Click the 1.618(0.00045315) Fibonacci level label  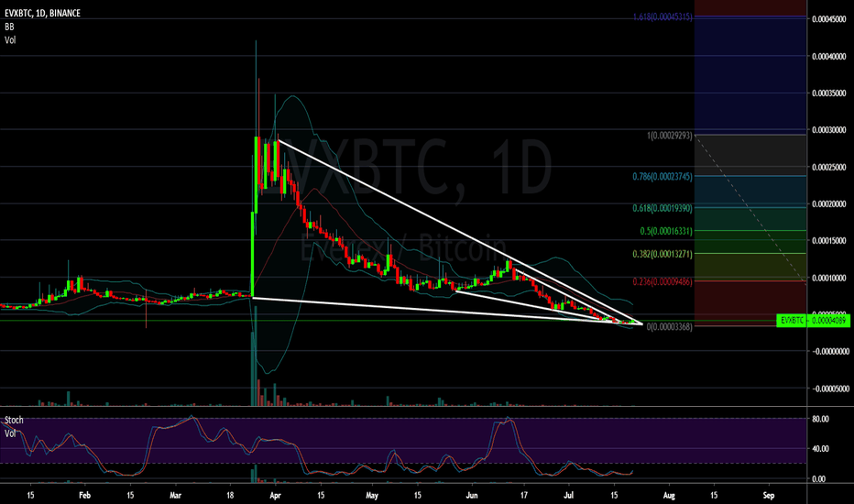tap(662, 16)
